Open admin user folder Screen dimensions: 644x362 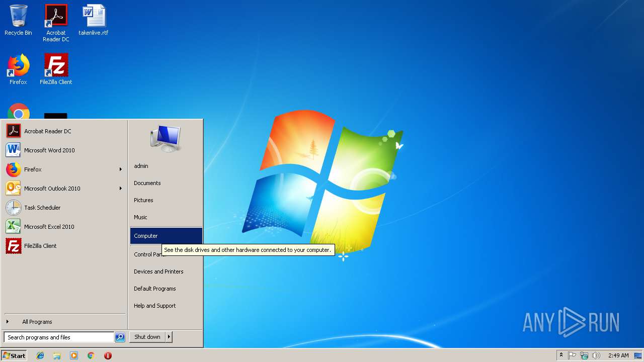click(141, 166)
